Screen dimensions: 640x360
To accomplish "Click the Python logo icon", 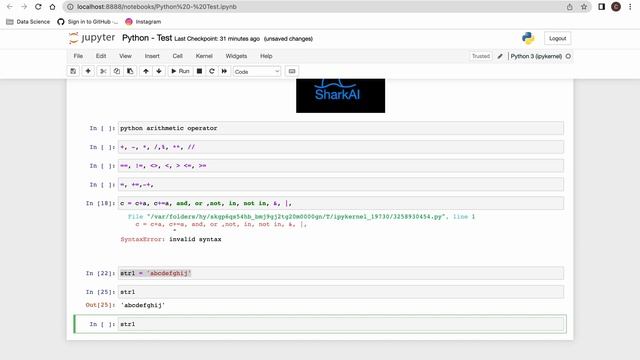I will [528, 38].
